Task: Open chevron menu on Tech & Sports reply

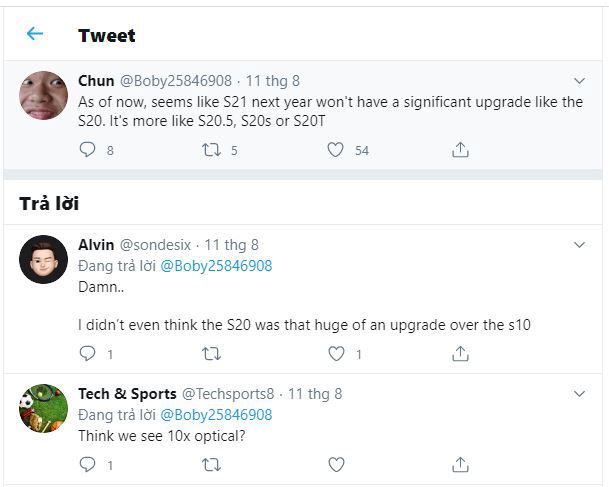Action: click(x=579, y=394)
